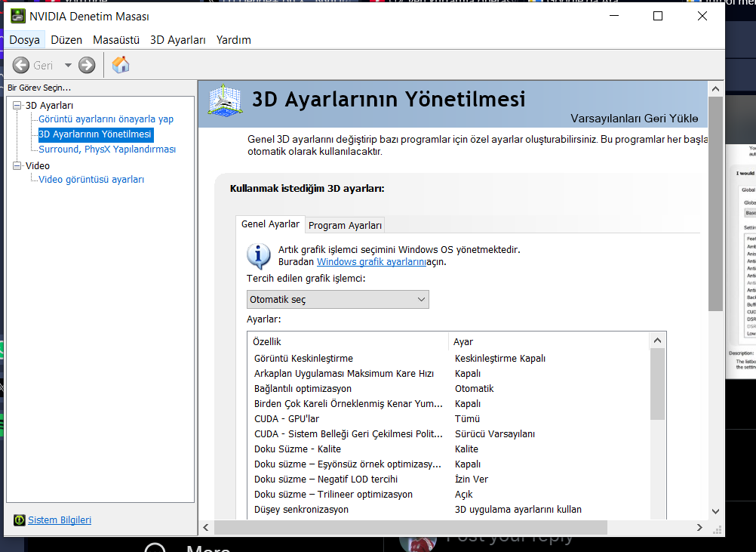Select CUDA - Sistem Belleği Geri Çekilmesi row
Screen dimensions: 756x552
coord(448,433)
